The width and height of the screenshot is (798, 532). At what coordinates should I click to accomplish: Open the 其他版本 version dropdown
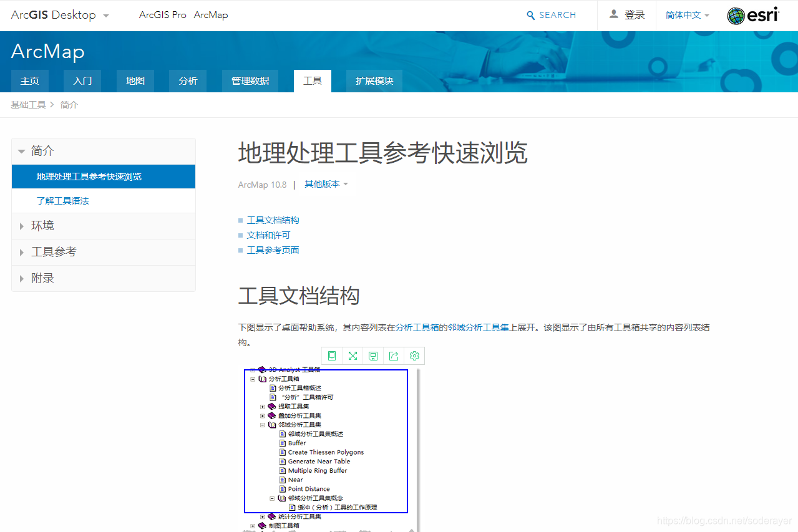(x=326, y=184)
